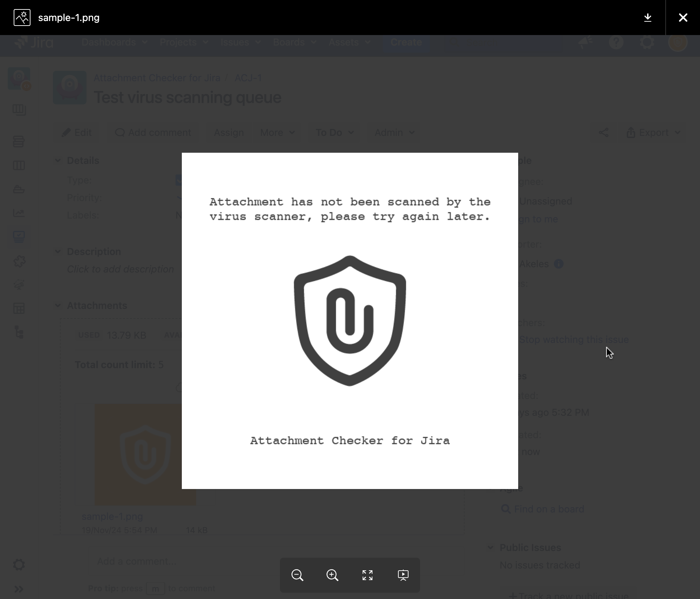Download the sample-1.png attachment
This screenshot has height=599, width=700.
(647, 18)
